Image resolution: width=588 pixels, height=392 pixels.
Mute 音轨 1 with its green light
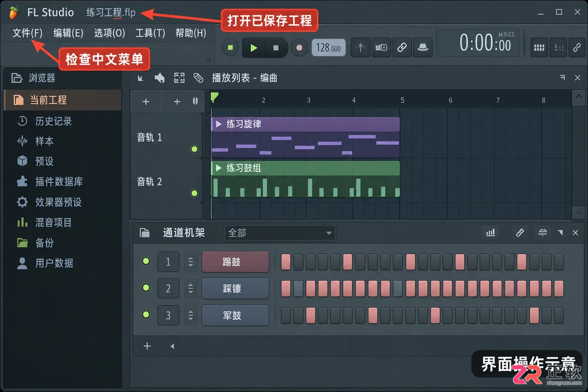click(x=194, y=149)
